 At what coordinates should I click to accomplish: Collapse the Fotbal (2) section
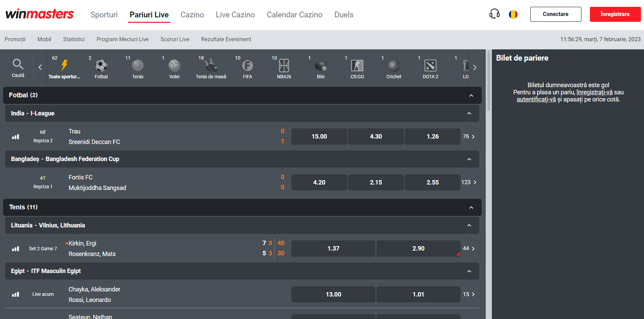pos(471,95)
